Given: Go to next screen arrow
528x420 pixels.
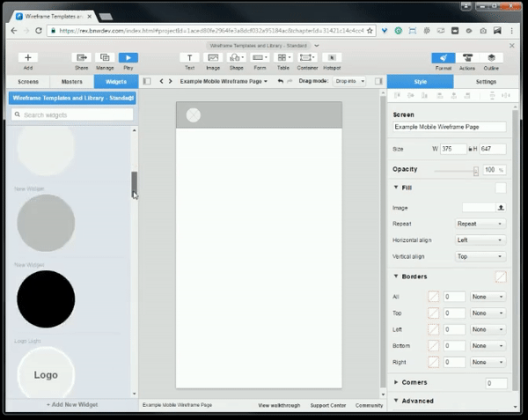Looking at the screenshot, I should [171, 81].
